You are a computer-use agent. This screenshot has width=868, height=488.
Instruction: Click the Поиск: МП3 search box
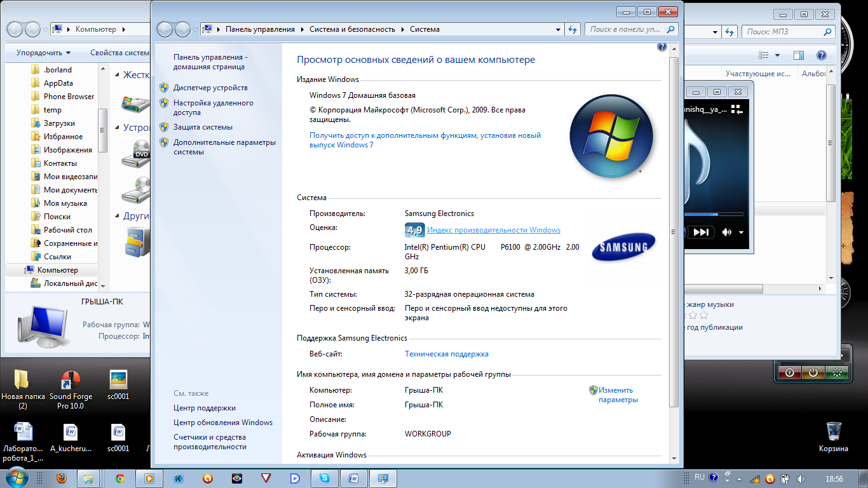tap(789, 32)
